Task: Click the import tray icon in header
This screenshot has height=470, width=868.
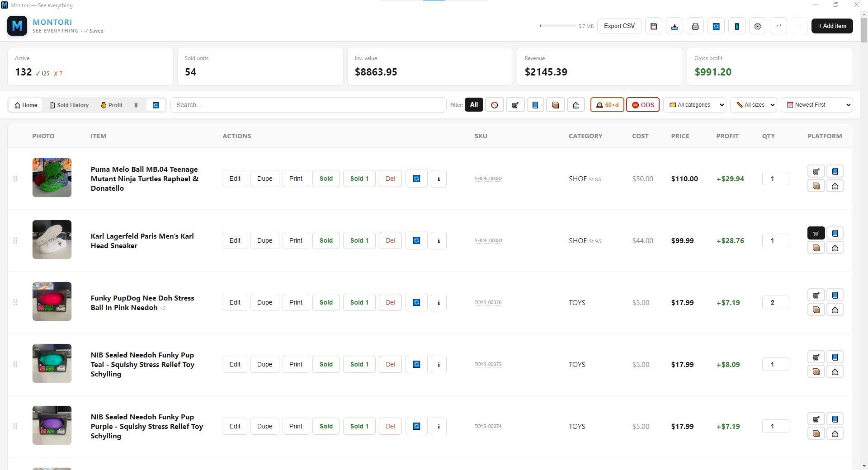Action: [675, 26]
